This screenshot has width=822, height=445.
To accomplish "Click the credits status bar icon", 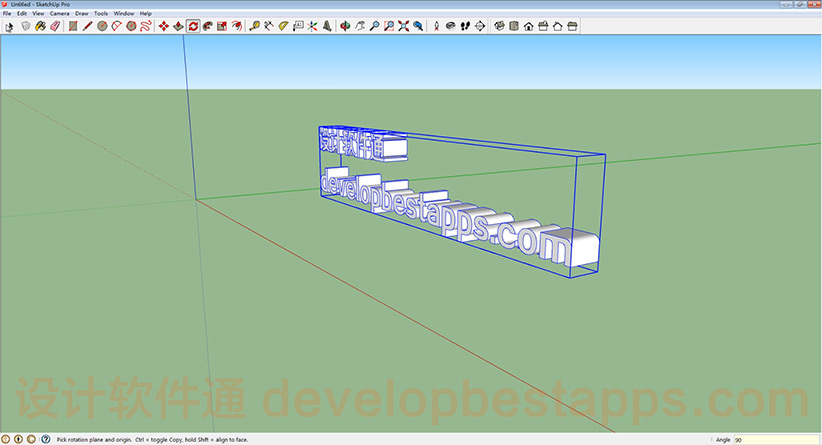I will point(18,439).
